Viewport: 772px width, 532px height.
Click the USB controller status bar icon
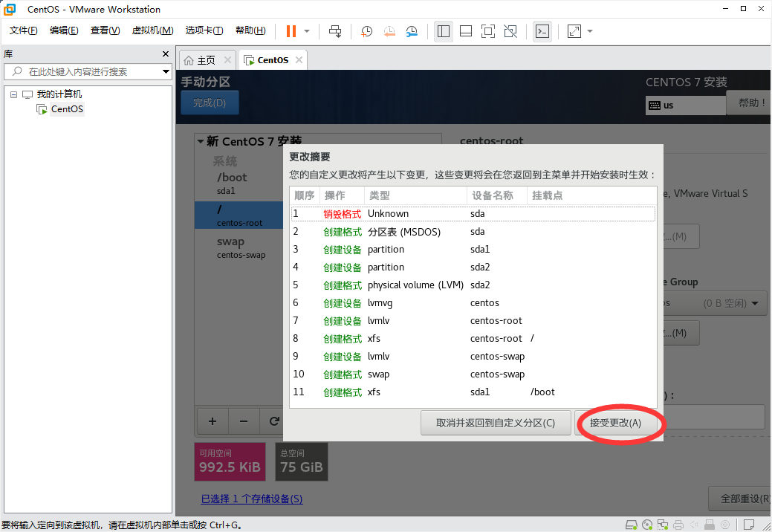[x=710, y=525]
